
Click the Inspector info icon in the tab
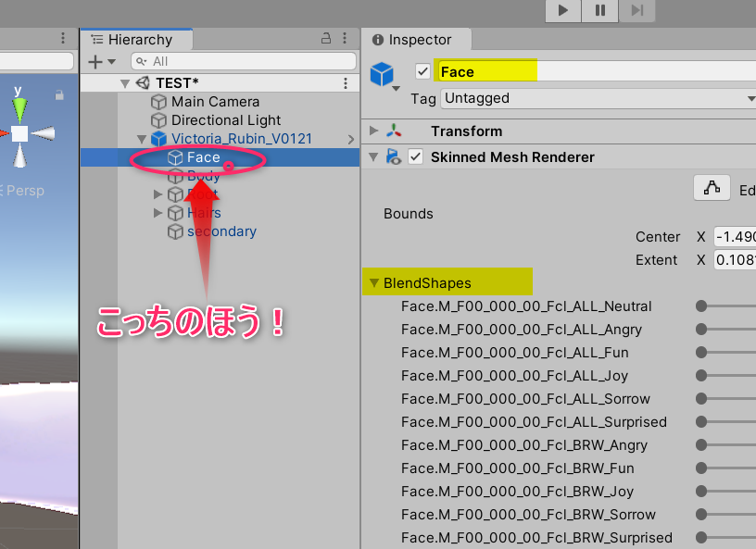pyautogui.click(x=378, y=40)
